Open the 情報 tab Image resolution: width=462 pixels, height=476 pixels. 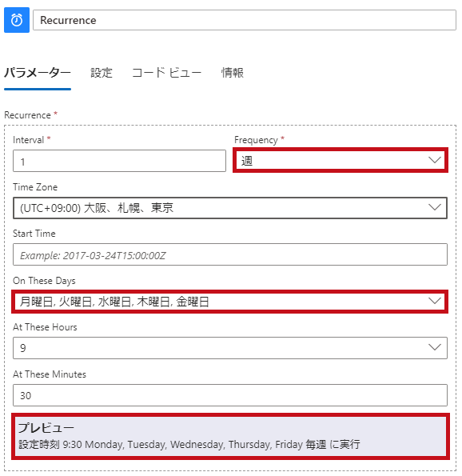point(233,73)
